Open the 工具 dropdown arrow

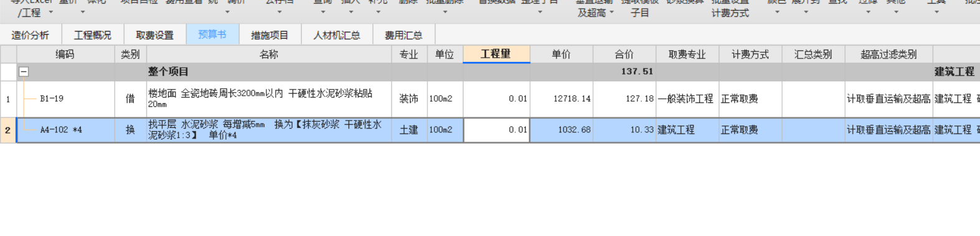click(936, 12)
